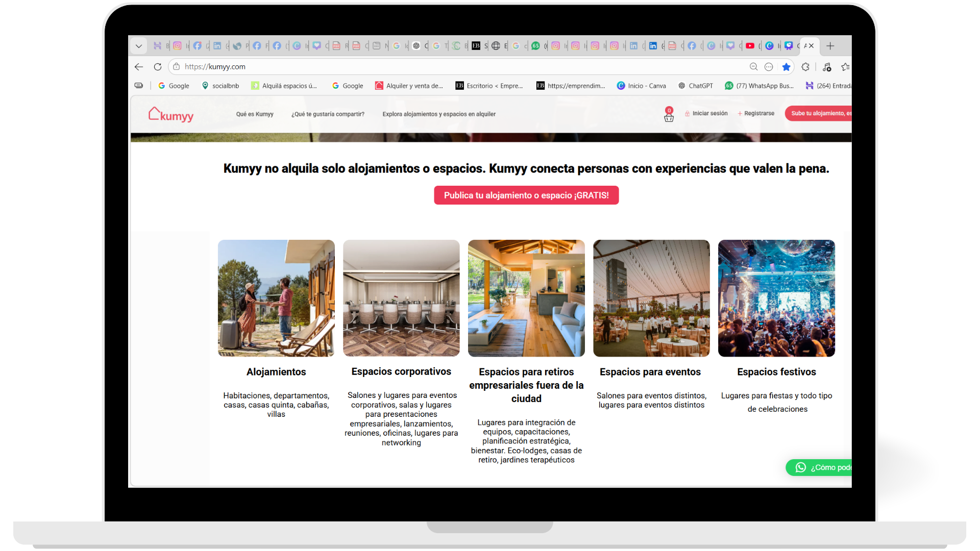This screenshot has width=980, height=551.
Task: Open the media control music-note icon
Action: coord(827,67)
